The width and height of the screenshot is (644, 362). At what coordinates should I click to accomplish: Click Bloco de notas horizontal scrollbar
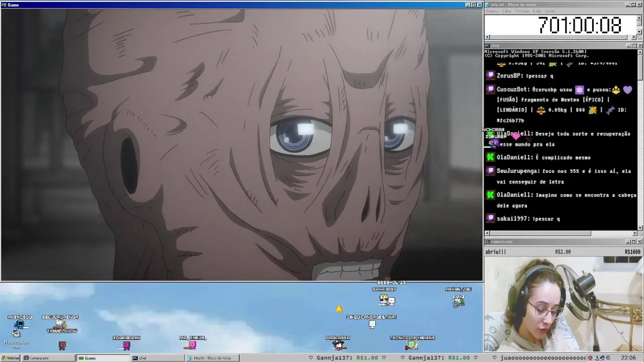[560, 37]
